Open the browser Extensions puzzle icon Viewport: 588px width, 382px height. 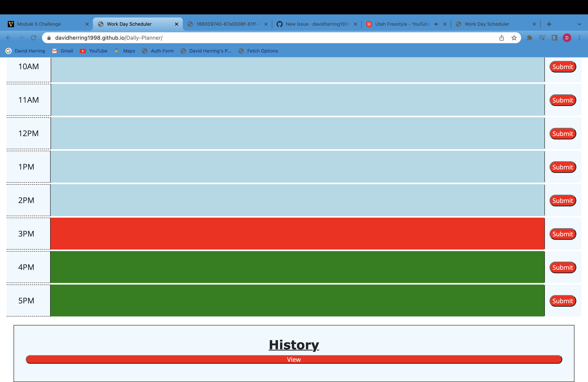coord(530,38)
